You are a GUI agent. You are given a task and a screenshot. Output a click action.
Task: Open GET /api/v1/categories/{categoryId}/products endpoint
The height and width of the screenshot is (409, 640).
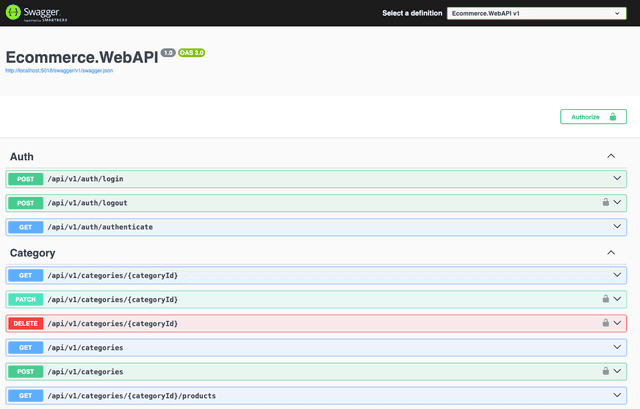131,395
